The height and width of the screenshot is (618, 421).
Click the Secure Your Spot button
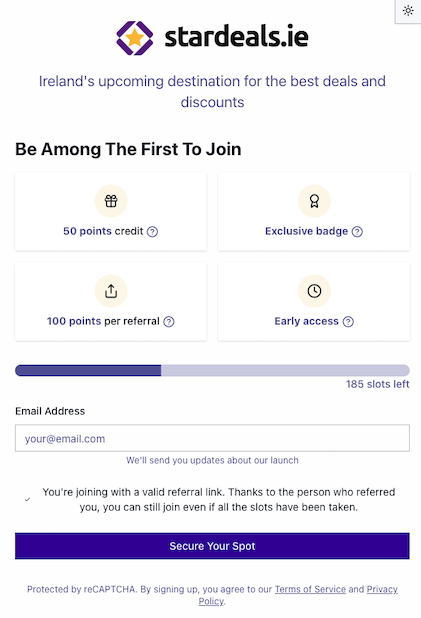click(x=212, y=546)
